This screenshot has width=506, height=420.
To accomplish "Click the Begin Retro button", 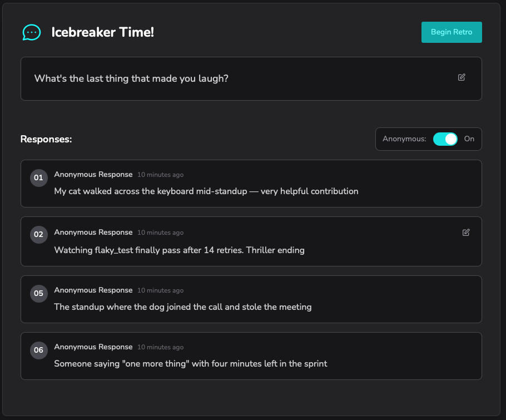I will tap(452, 32).
